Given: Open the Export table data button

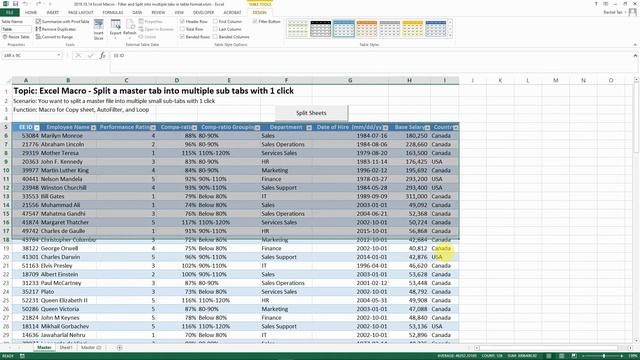Looking at the screenshot, I should (116, 29).
